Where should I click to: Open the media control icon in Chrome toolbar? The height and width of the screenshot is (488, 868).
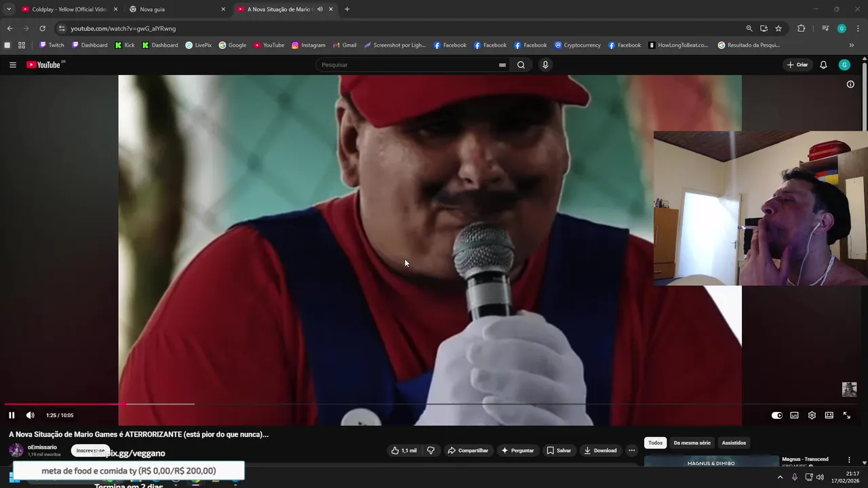[825, 28]
